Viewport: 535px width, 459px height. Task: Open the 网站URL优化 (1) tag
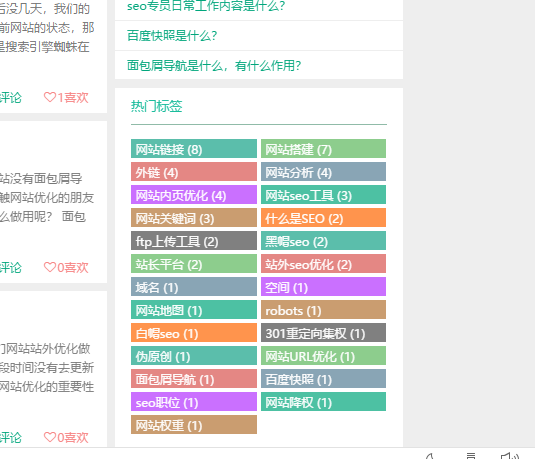tap(323, 356)
